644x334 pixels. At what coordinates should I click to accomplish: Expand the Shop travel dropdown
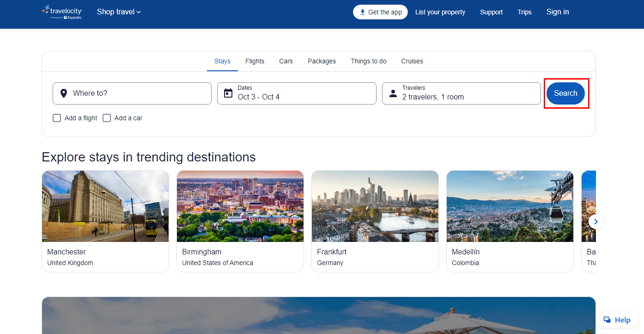click(119, 12)
